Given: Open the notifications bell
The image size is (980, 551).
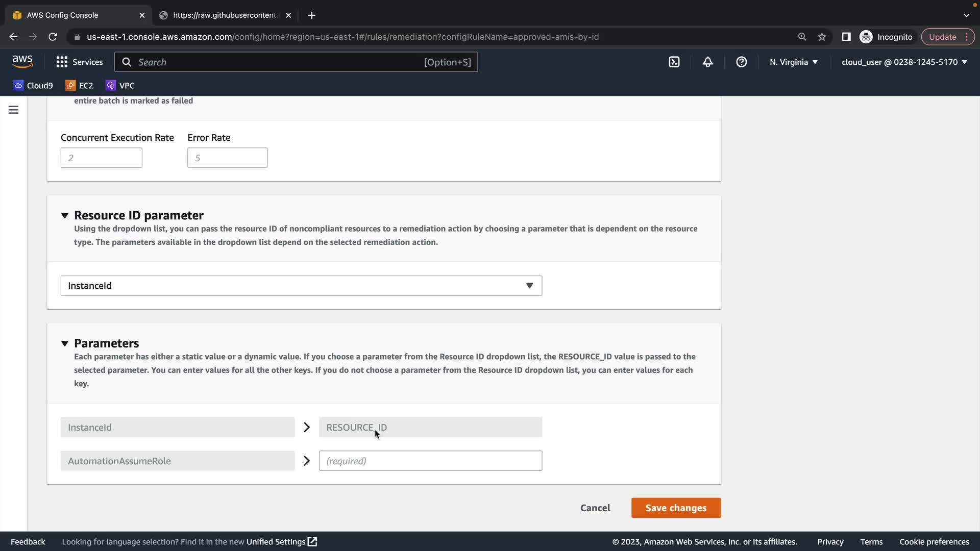Looking at the screenshot, I should [x=707, y=62].
